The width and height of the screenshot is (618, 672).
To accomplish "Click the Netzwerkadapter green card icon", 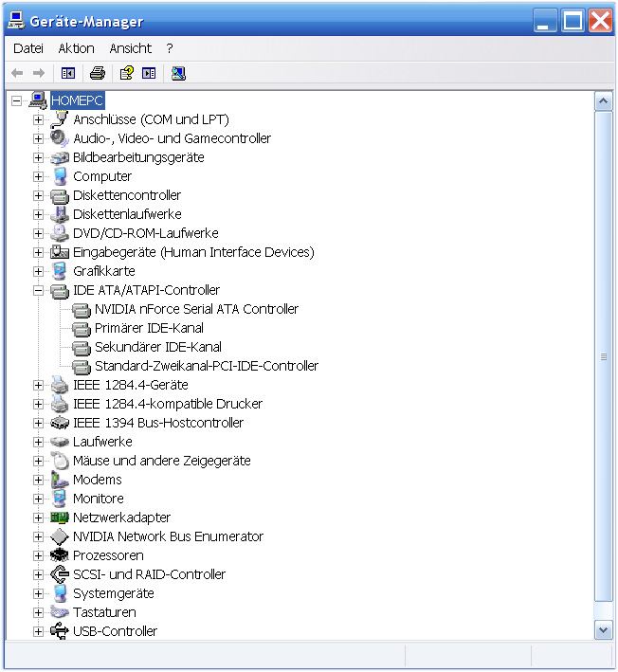I will pyautogui.click(x=59, y=518).
